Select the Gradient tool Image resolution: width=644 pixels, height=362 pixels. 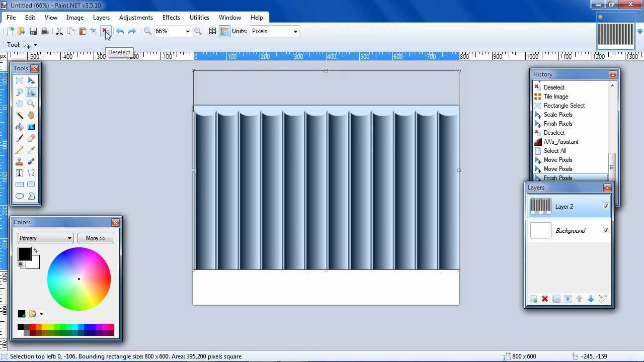click(31, 127)
